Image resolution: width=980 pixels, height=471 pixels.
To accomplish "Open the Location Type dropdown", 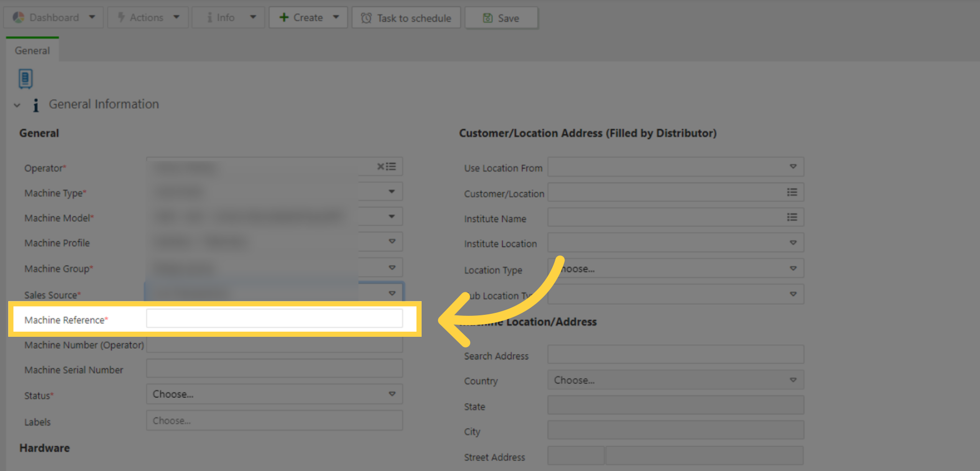I will click(676, 268).
